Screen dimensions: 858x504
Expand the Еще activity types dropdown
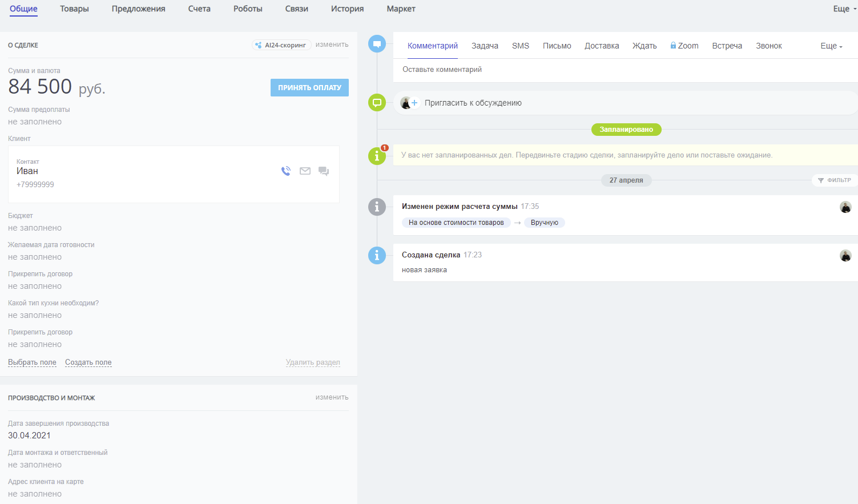click(x=831, y=46)
